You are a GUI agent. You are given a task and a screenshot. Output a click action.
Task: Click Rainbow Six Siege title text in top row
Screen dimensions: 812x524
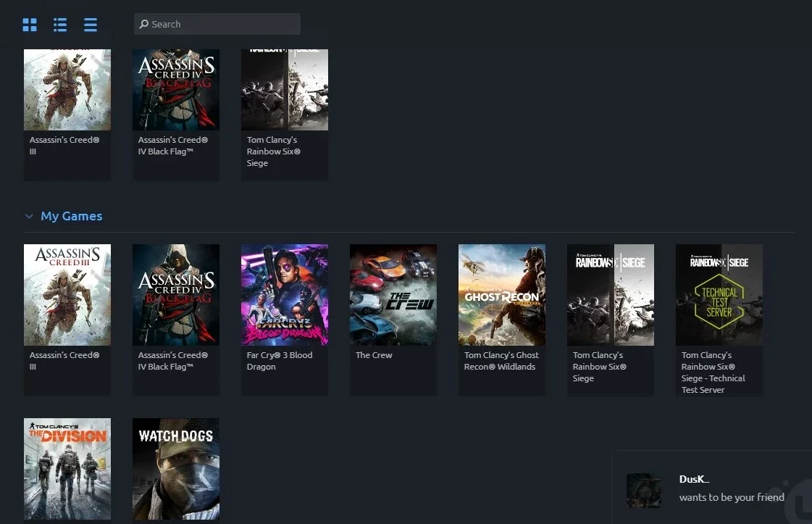[x=273, y=151]
